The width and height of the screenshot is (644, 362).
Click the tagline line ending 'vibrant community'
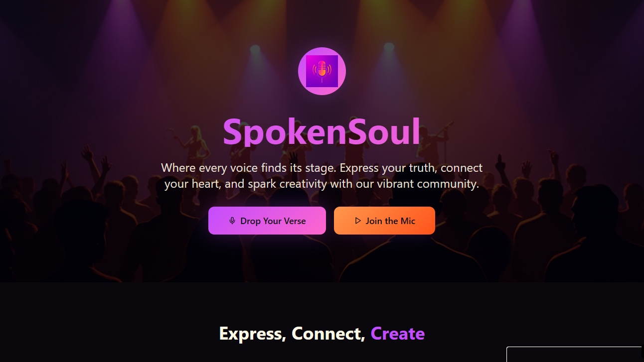click(322, 184)
